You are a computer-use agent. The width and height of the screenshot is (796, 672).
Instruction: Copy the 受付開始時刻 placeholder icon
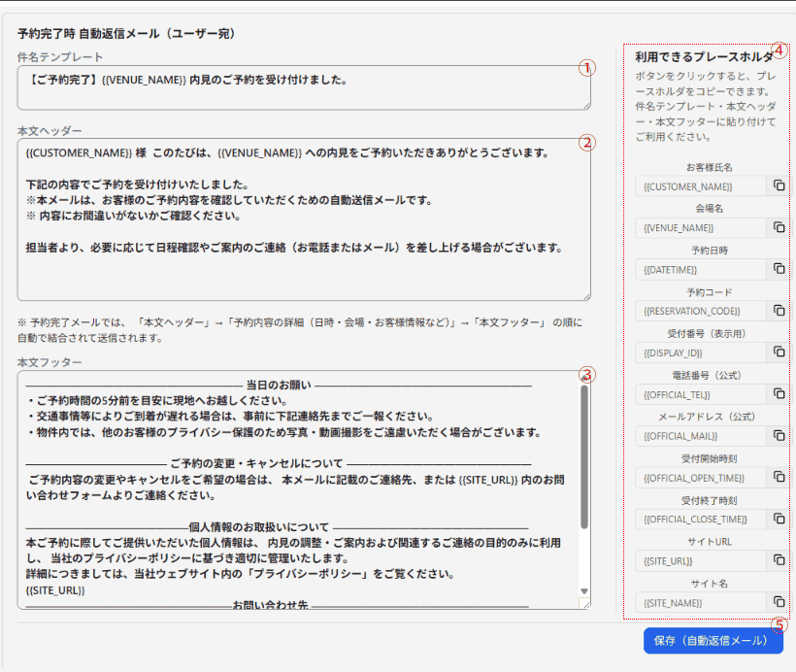click(779, 478)
